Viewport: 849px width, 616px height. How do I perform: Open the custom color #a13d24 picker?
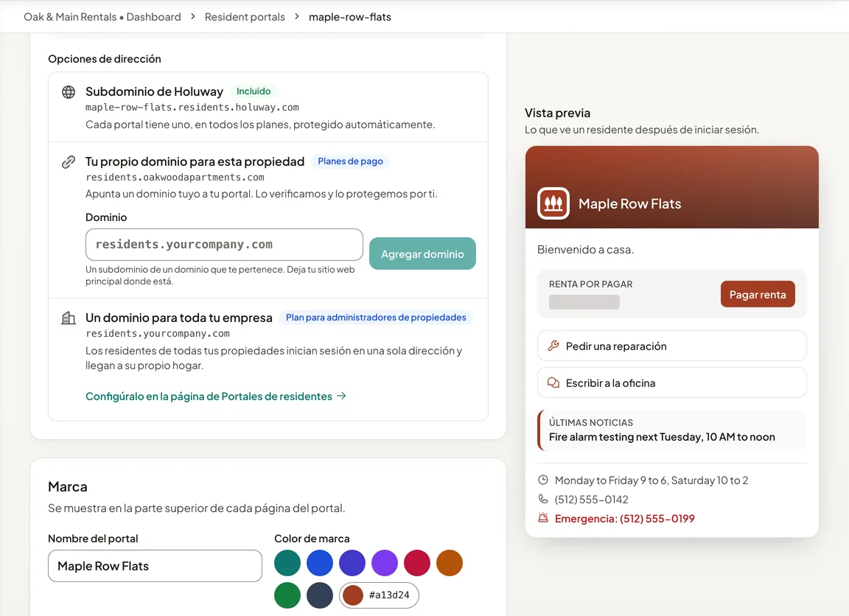[x=379, y=595]
